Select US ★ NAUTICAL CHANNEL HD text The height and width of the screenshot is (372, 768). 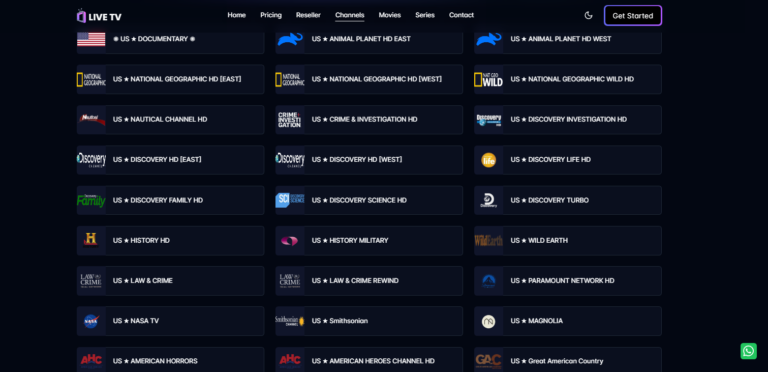160,119
